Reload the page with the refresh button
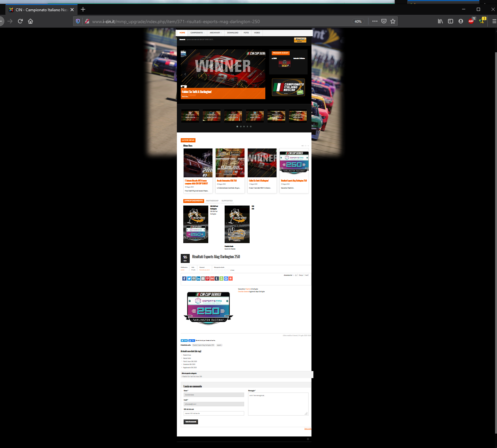Viewport: 497px width, 448px height. (x=20, y=21)
